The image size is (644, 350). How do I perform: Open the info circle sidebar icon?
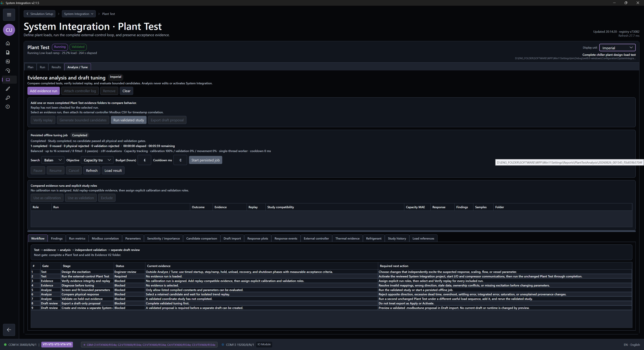point(8,107)
